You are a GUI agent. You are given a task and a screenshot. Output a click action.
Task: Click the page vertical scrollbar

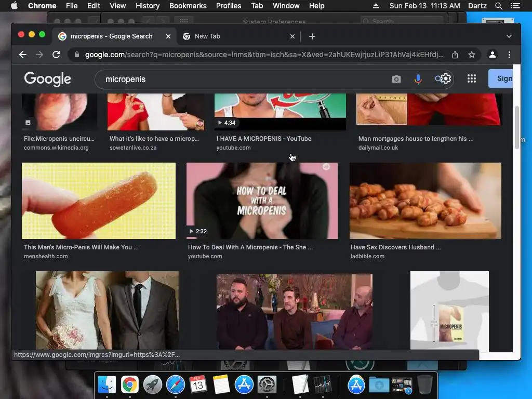(517, 127)
